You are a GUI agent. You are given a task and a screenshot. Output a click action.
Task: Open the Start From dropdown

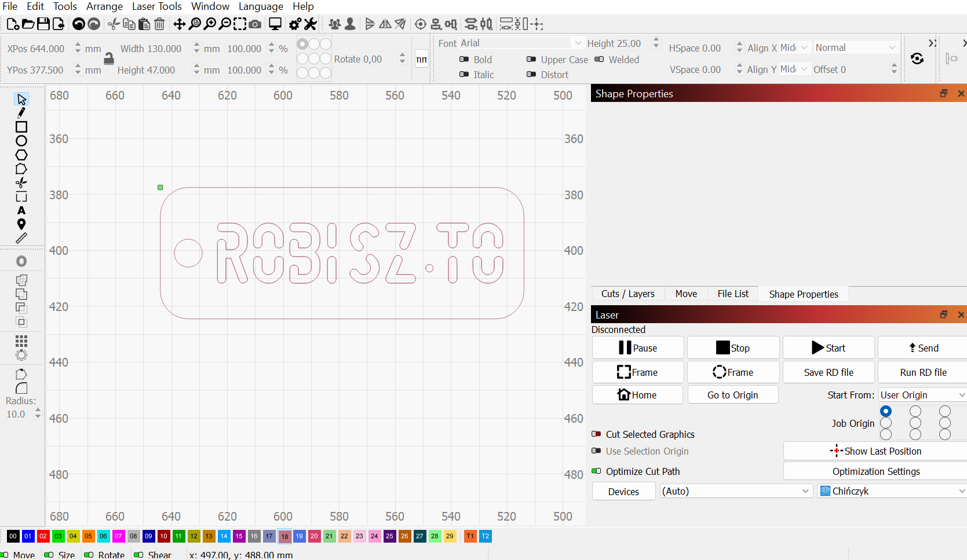922,395
